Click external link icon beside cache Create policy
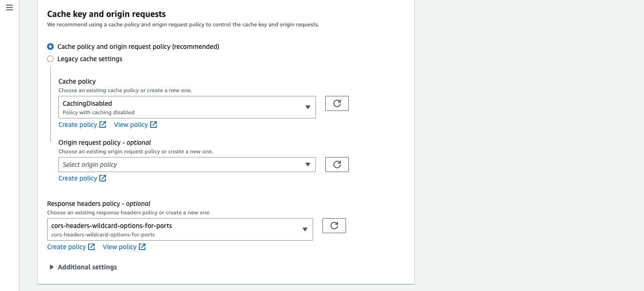This screenshot has height=291, width=644. click(103, 124)
